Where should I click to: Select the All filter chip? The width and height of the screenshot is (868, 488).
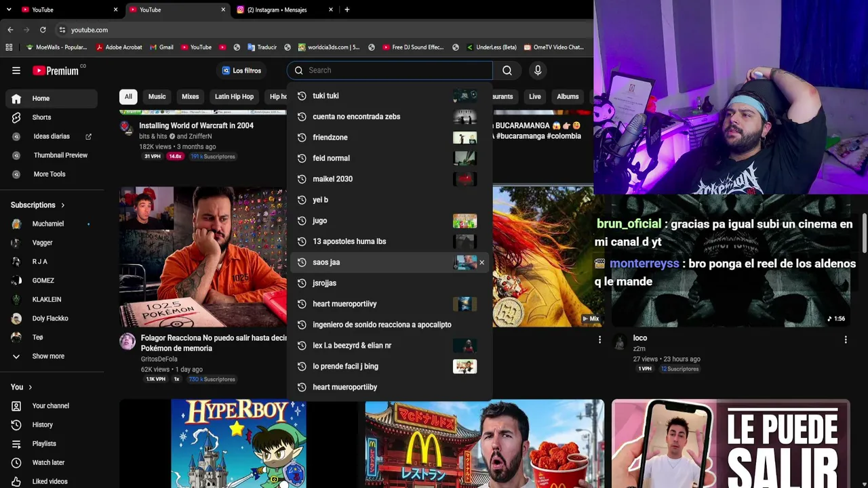click(128, 96)
